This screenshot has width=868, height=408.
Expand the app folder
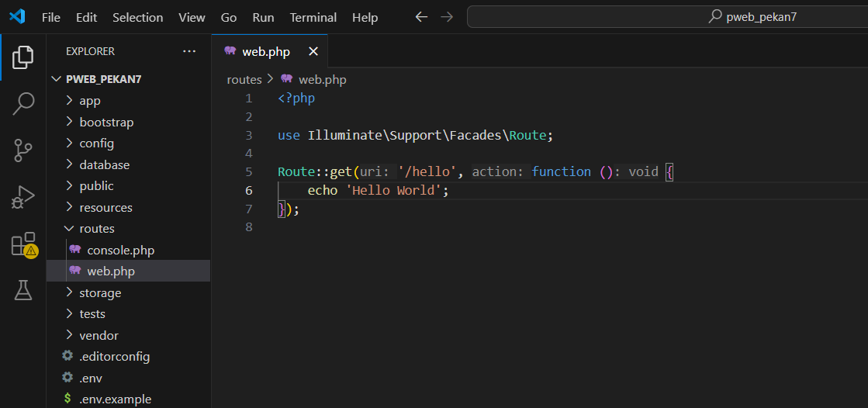(x=89, y=101)
